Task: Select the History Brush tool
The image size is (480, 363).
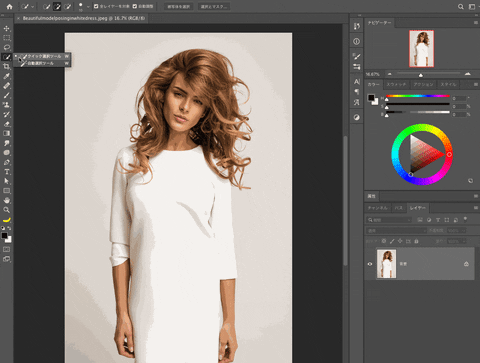Action: tap(7, 114)
